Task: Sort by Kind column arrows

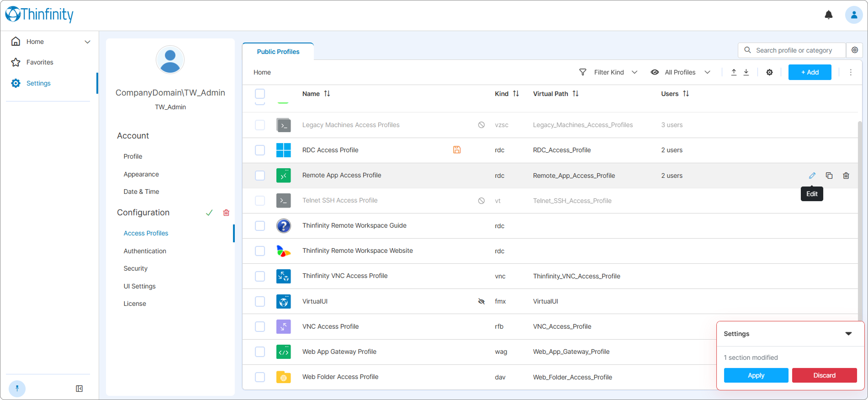Action: pos(516,94)
